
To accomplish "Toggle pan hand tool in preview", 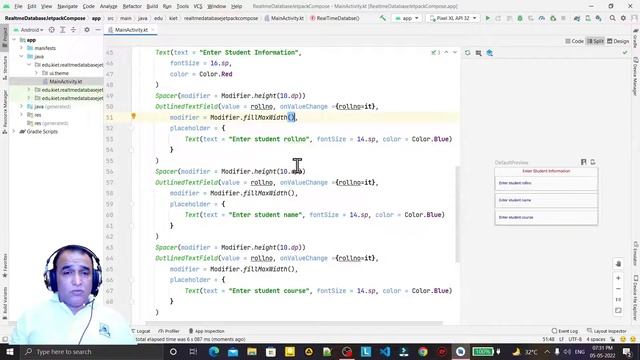I will (x=618, y=264).
